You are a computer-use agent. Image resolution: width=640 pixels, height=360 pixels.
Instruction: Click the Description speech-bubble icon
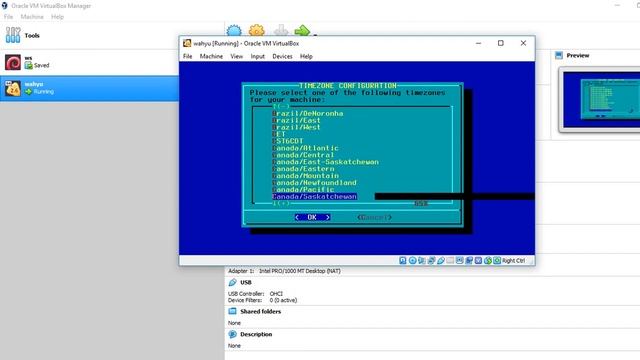point(232,334)
